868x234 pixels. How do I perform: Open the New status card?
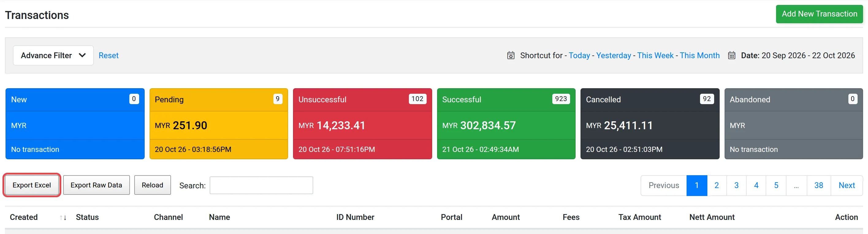[75, 124]
